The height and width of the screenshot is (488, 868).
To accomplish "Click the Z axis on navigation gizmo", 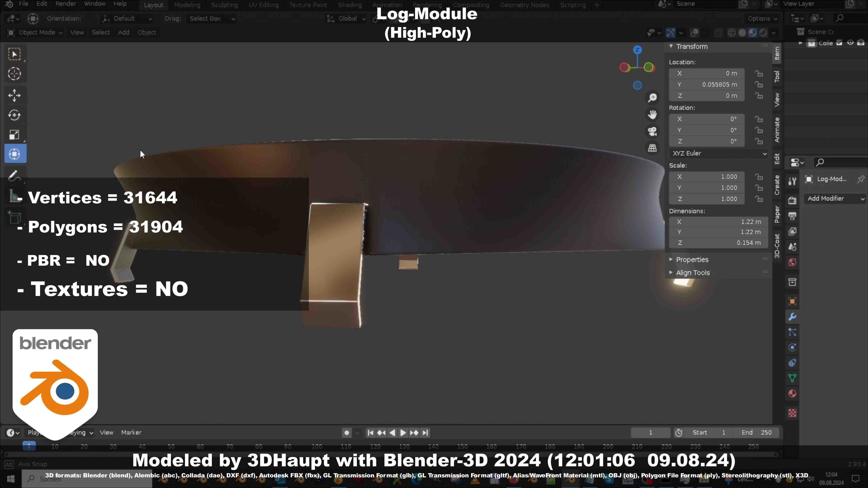I will [637, 50].
